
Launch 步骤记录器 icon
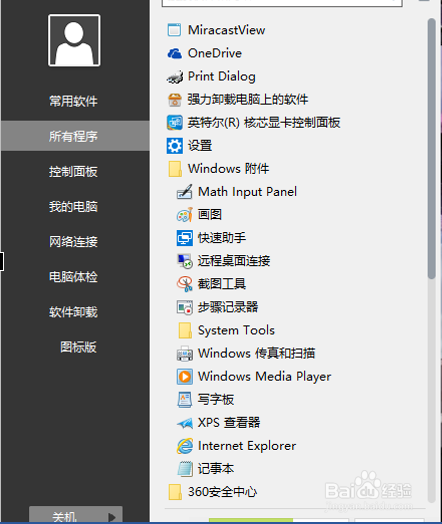(x=184, y=307)
